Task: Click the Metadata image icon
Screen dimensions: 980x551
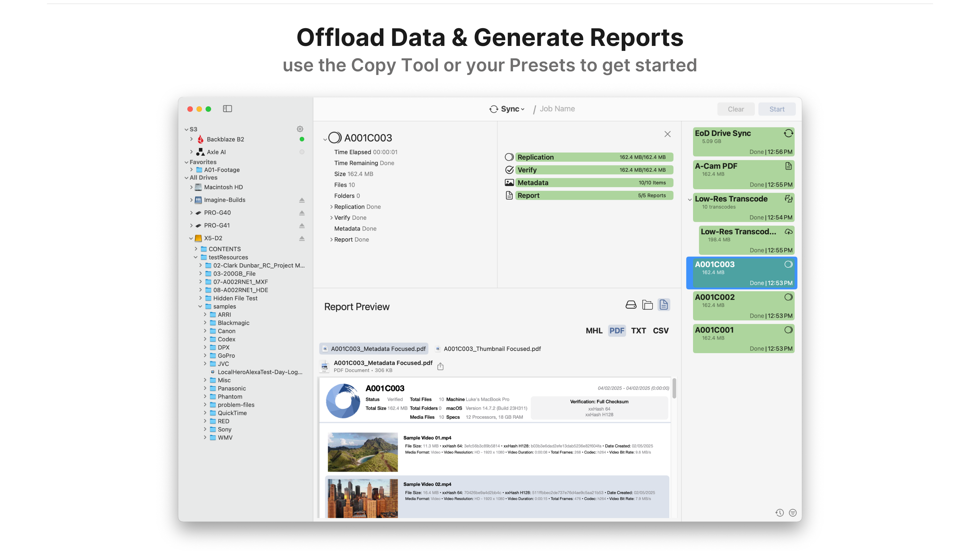Action: 509,182
